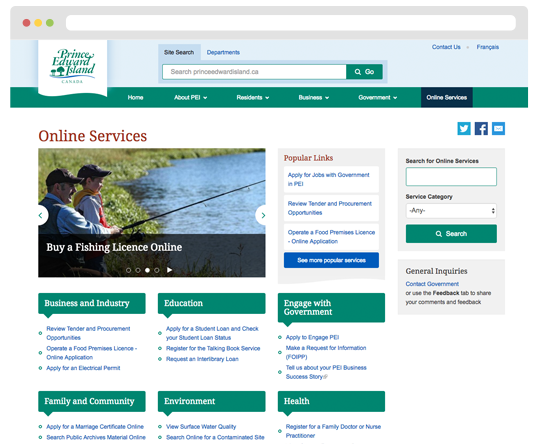
Task: Click See more popular services button
Action: (331, 260)
